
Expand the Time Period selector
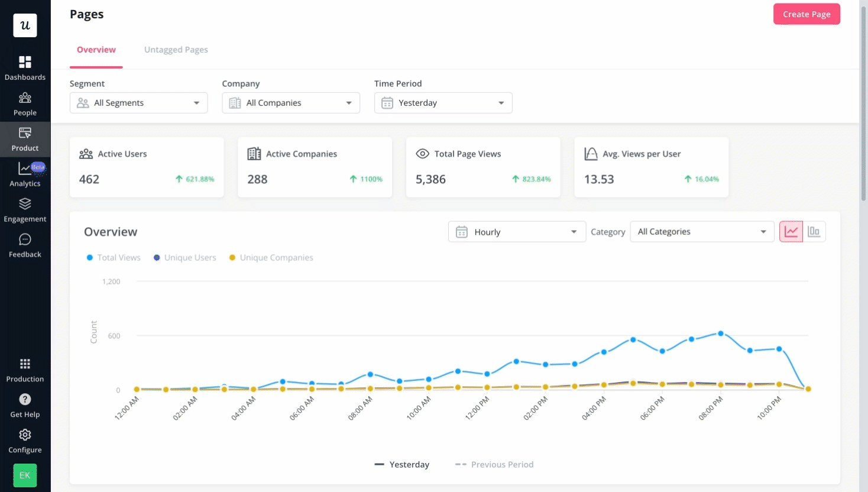443,102
